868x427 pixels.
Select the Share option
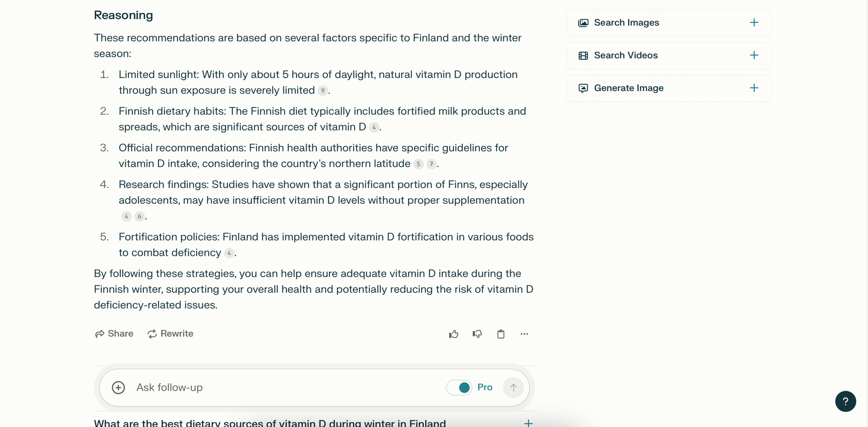tap(114, 334)
